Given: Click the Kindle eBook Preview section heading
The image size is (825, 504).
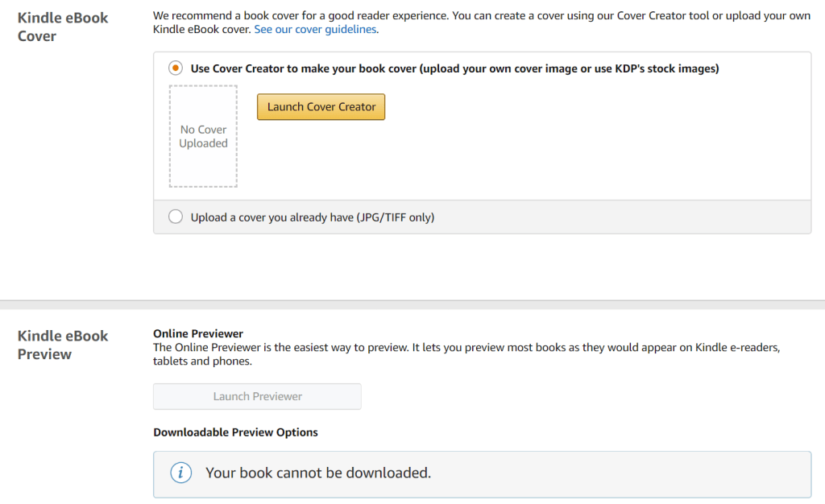Looking at the screenshot, I should (x=63, y=345).
